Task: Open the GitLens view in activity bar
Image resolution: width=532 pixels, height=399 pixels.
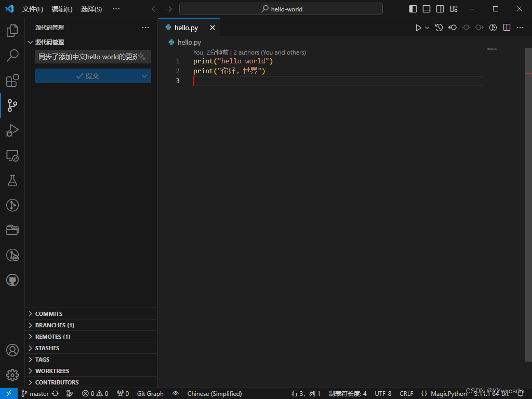Action: (12, 205)
